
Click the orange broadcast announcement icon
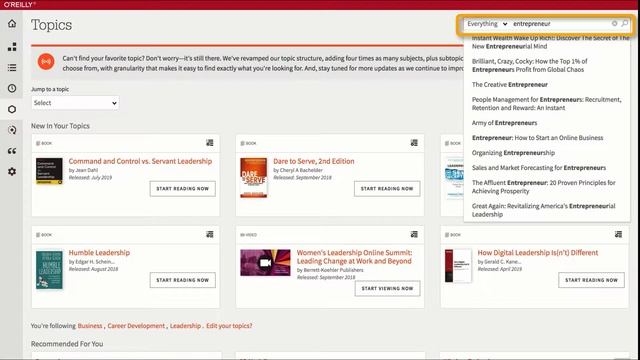(46, 62)
